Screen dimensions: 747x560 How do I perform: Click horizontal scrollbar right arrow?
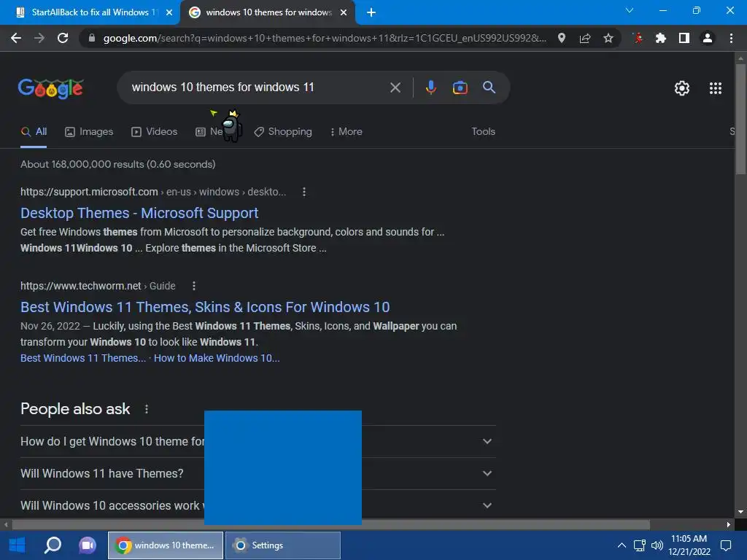point(729,525)
